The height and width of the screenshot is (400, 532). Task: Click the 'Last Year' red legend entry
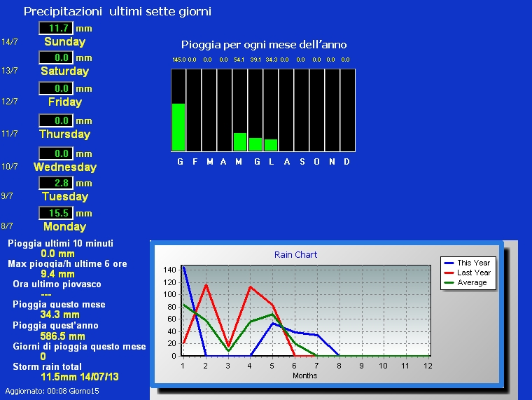click(x=467, y=273)
